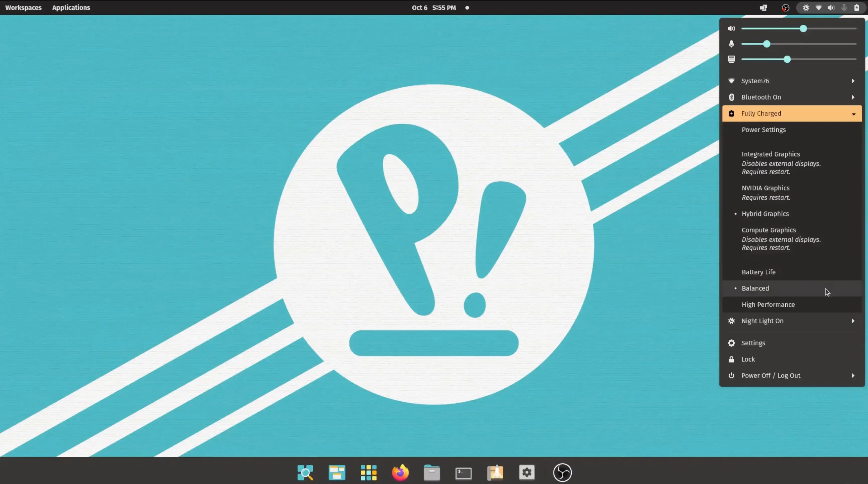Open the Pop!_OS launcher search dock icon
Viewport: 868px width, 484px height.
305,472
